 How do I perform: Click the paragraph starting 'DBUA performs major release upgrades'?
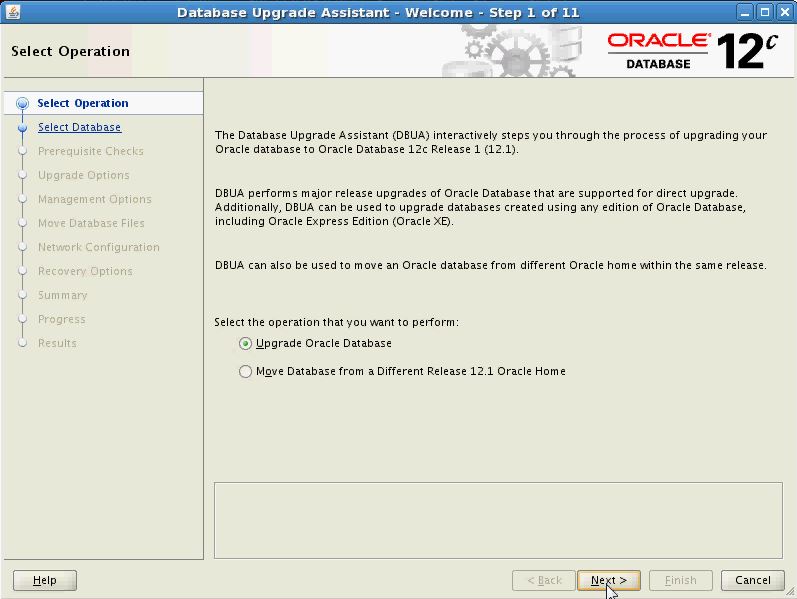(x=480, y=207)
